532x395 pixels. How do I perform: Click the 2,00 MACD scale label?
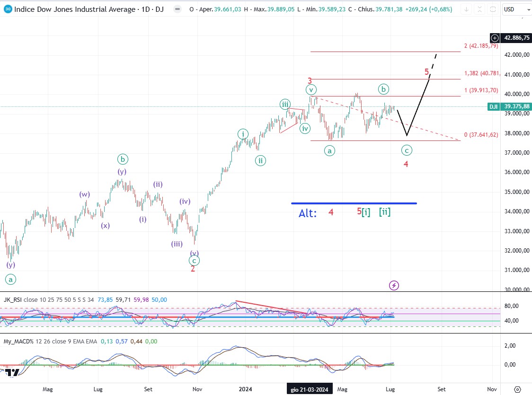[x=510, y=345]
